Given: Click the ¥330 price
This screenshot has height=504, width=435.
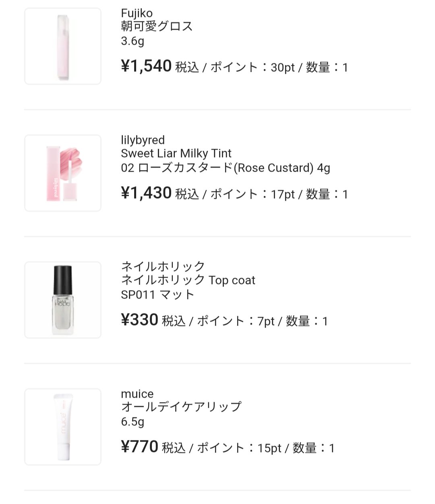Looking at the screenshot, I should 139,320.
